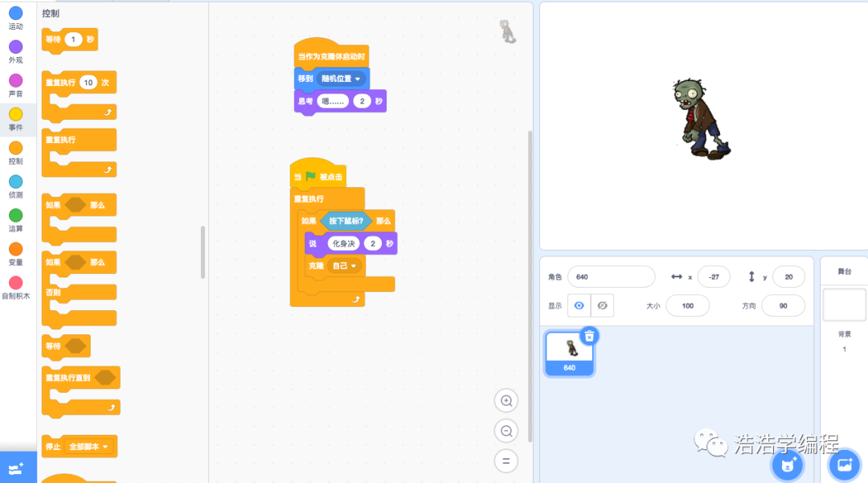This screenshot has height=483, width=868.
Task: Hide the sprite with crossed-eye button
Action: [602, 305]
